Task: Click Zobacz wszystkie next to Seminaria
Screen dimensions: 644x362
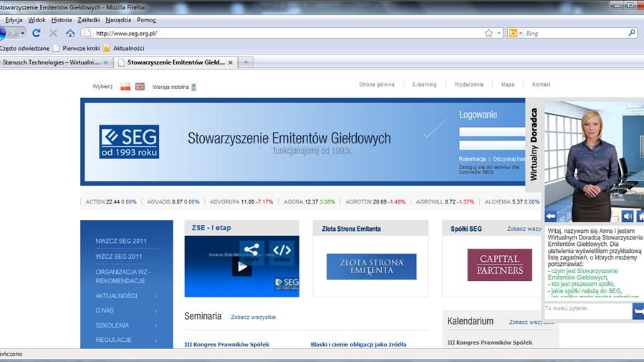Action: pos(254,318)
